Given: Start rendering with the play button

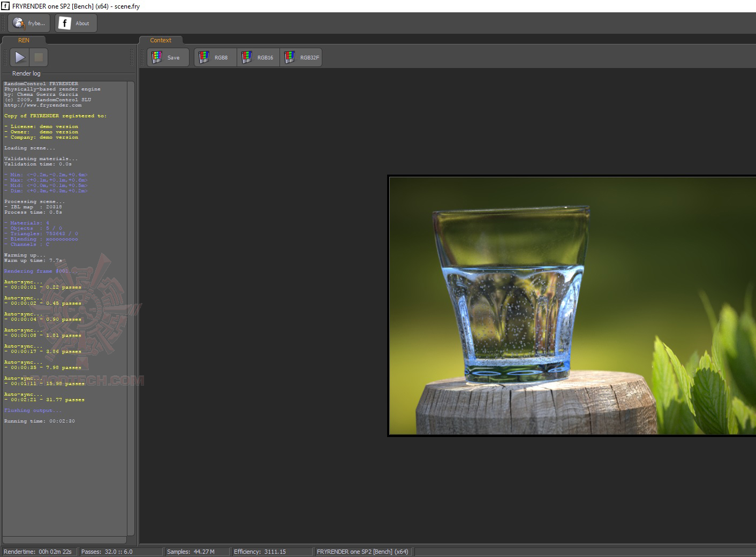Looking at the screenshot, I should pos(20,57).
